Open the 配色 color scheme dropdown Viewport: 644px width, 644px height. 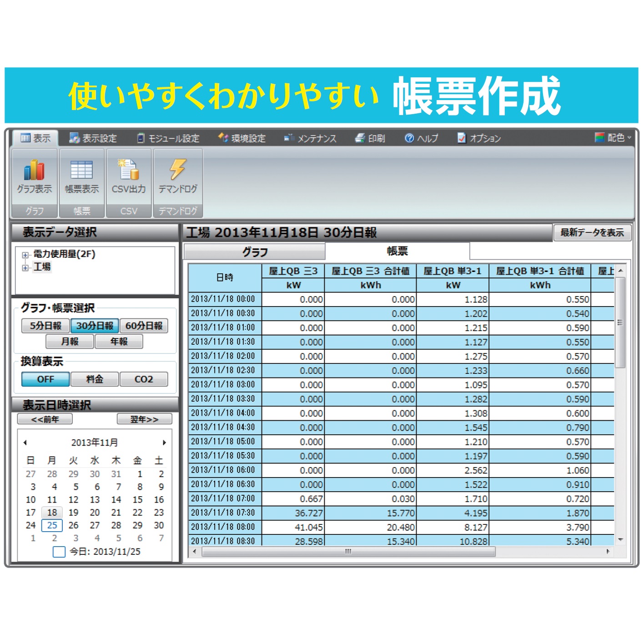[x=613, y=138]
